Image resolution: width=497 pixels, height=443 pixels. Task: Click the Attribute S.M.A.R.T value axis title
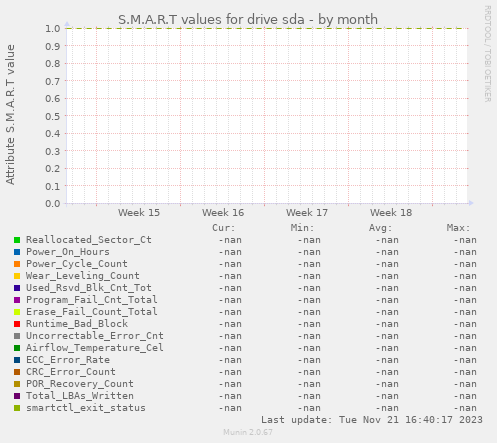10,115
